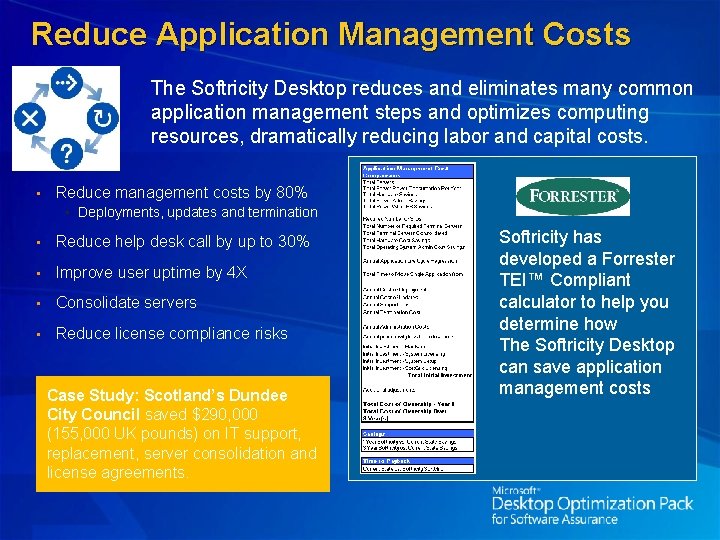The width and height of the screenshot is (720, 540).
Task: Click the 'Time to Payback' header in the spreadsheet
Action: pos(417,461)
